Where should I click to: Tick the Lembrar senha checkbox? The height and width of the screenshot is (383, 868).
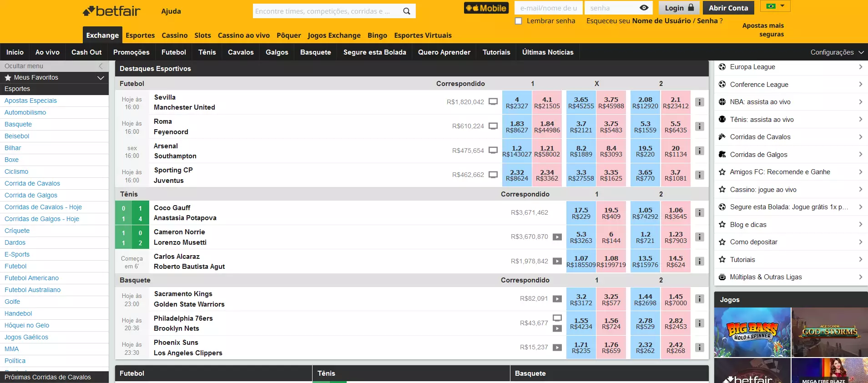tap(518, 21)
